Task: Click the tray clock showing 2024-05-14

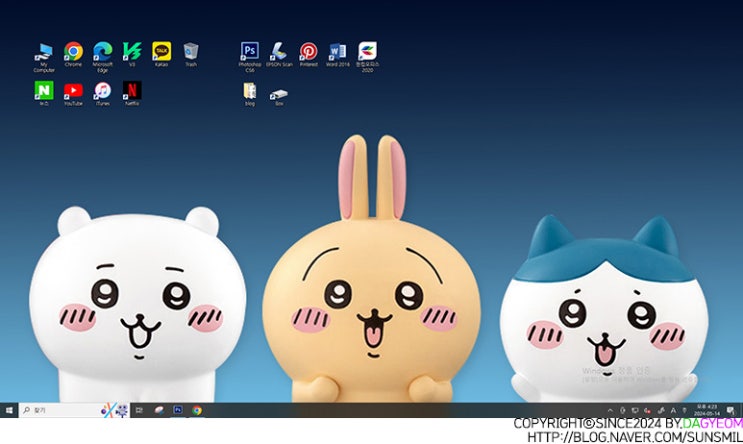Action: point(707,410)
